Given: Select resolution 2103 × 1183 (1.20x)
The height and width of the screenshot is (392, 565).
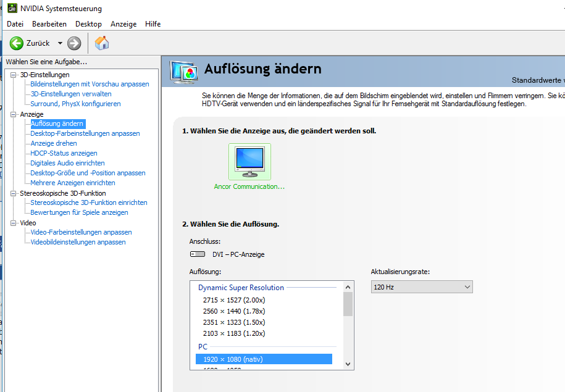Looking at the screenshot, I should [x=234, y=333].
